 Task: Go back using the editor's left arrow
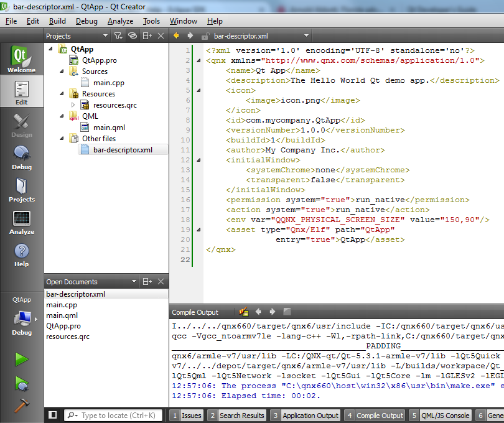177,36
